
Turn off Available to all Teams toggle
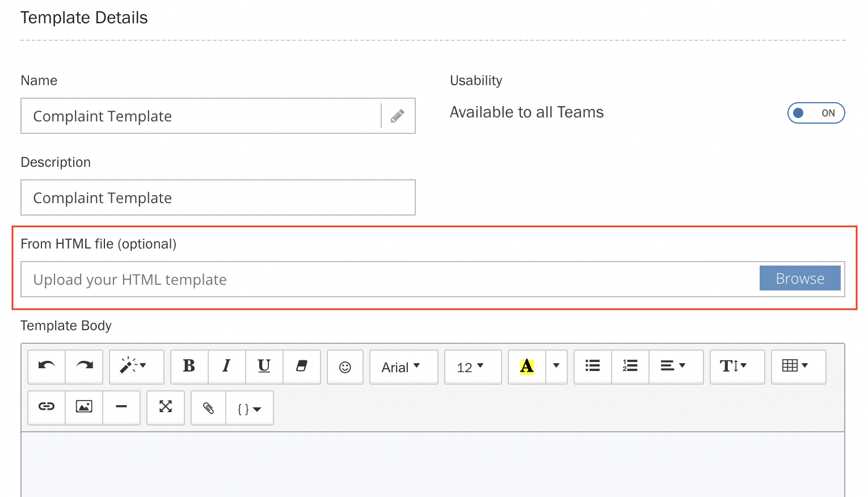point(815,113)
